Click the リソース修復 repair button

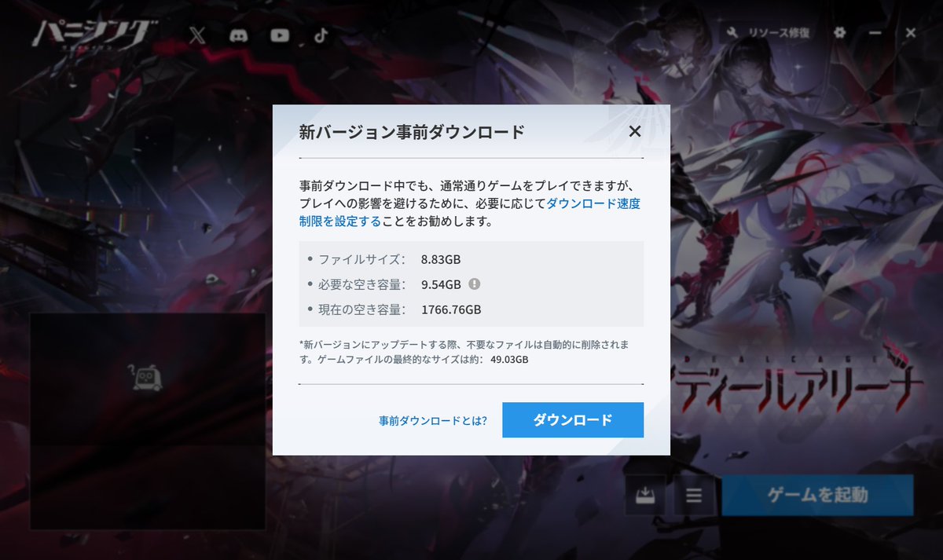(x=769, y=33)
